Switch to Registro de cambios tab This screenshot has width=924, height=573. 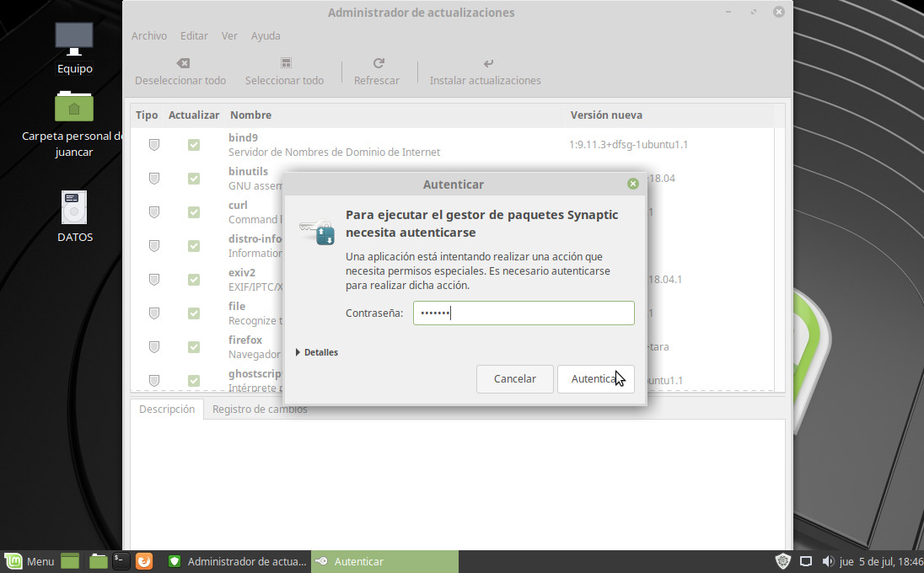pos(260,410)
